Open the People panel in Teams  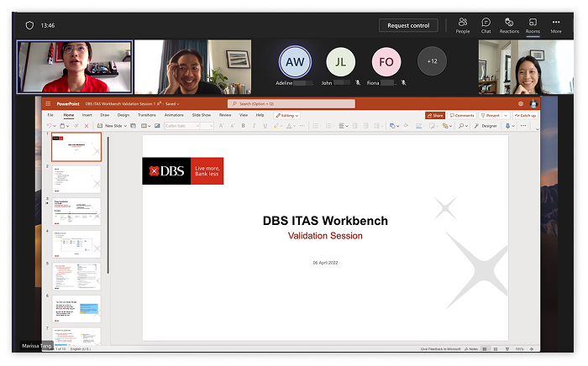[462, 25]
